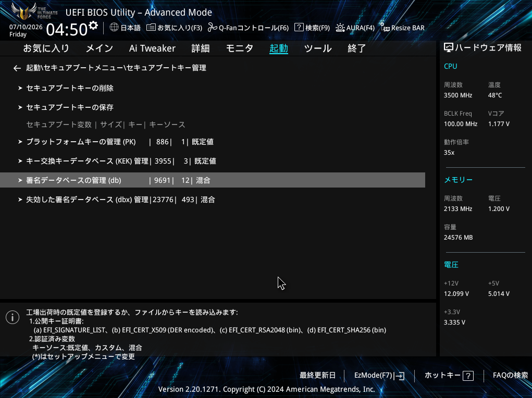Click the CPU frequency value 3500 MHz

point(458,95)
